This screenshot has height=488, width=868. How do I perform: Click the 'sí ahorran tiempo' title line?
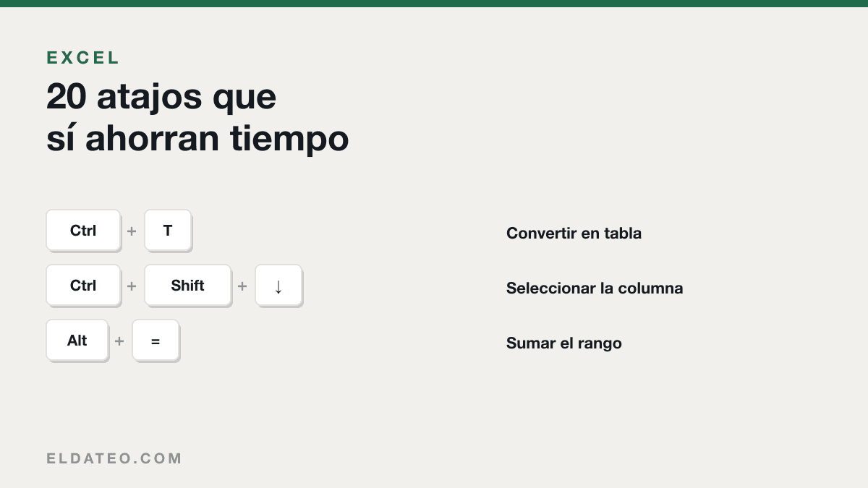(197, 138)
